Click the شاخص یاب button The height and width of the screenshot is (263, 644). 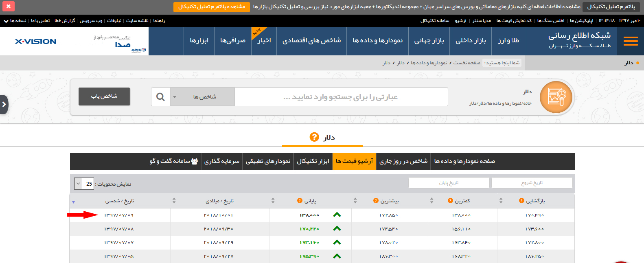pyautogui.click(x=104, y=96)
